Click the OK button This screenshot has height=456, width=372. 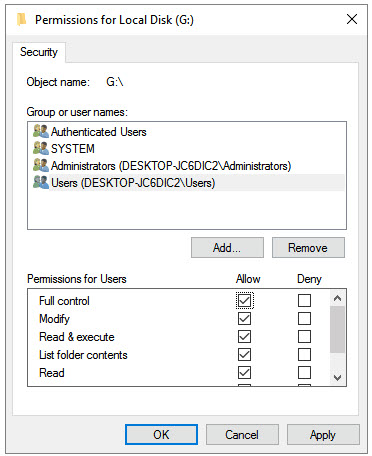(161, 435)
